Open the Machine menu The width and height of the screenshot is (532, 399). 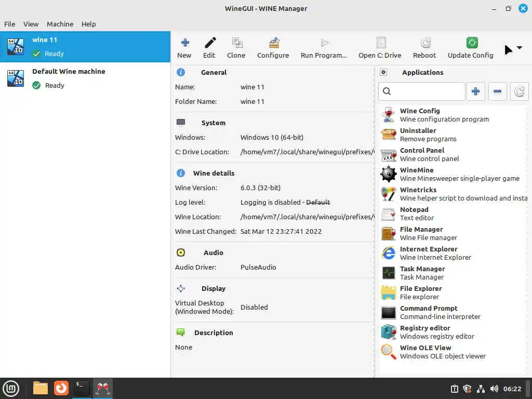click(x=60, y=24)
